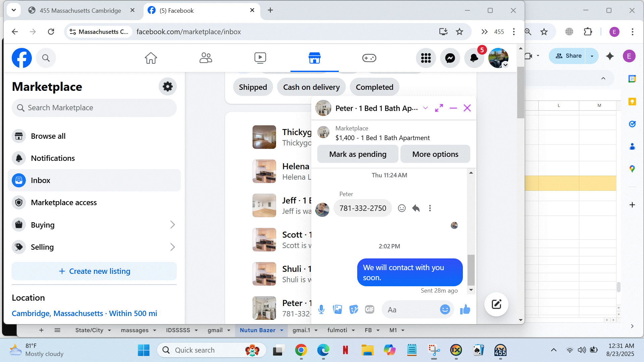Open Peter chat header dropdown chevron
Screen dimensions: 644x362
(x=425, y=108)
